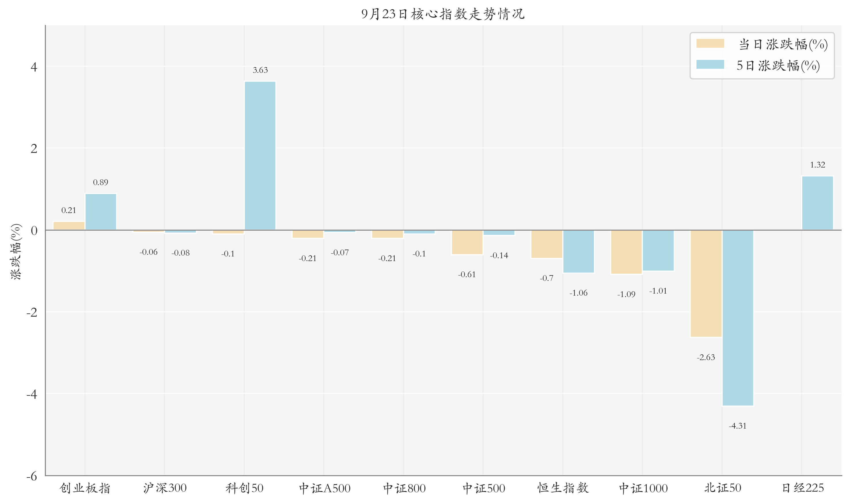Click the blue 5日涨跌幅 legend swatch
This screenshot has width=850, height=504.
(x=710, y=64)
